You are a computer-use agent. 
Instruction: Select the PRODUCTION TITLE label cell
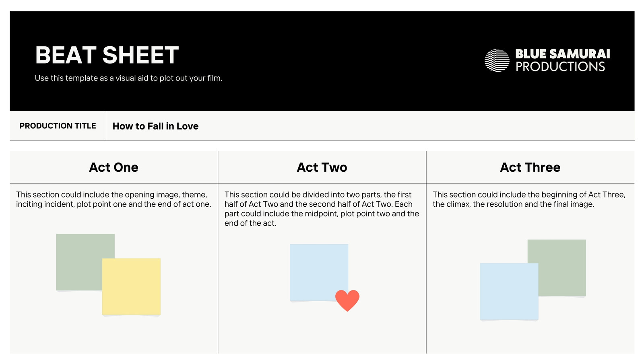click(58, 126)
